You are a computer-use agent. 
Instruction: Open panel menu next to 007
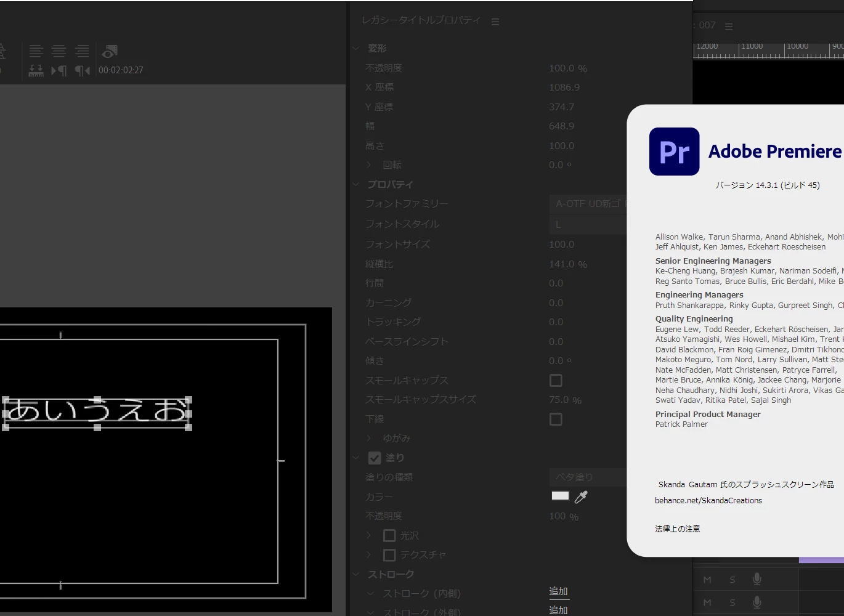[x=729, y=26]
